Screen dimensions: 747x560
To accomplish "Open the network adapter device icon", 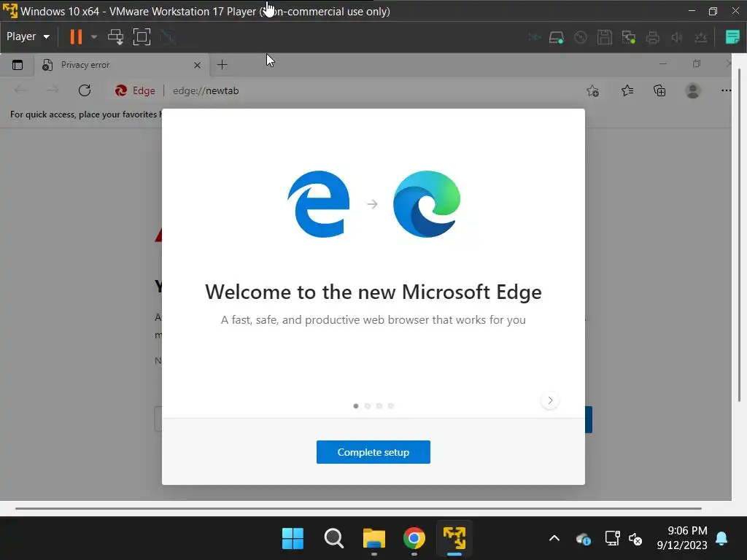I will (628, 37).
